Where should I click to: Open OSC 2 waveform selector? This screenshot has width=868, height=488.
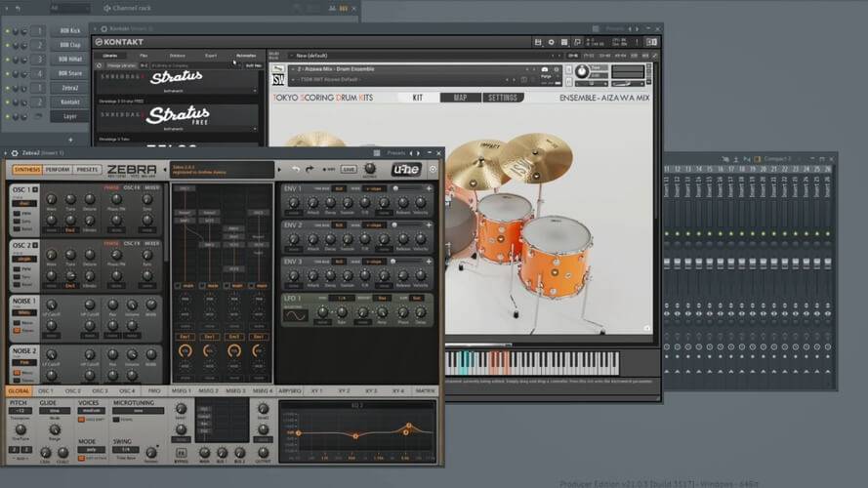click(24, 259)
